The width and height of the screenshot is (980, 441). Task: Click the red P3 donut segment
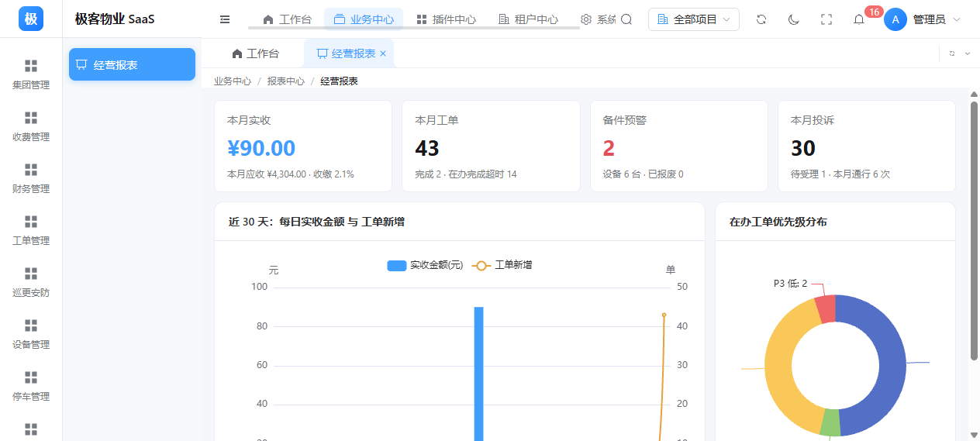pyautogui.click(x=826, y=308)
